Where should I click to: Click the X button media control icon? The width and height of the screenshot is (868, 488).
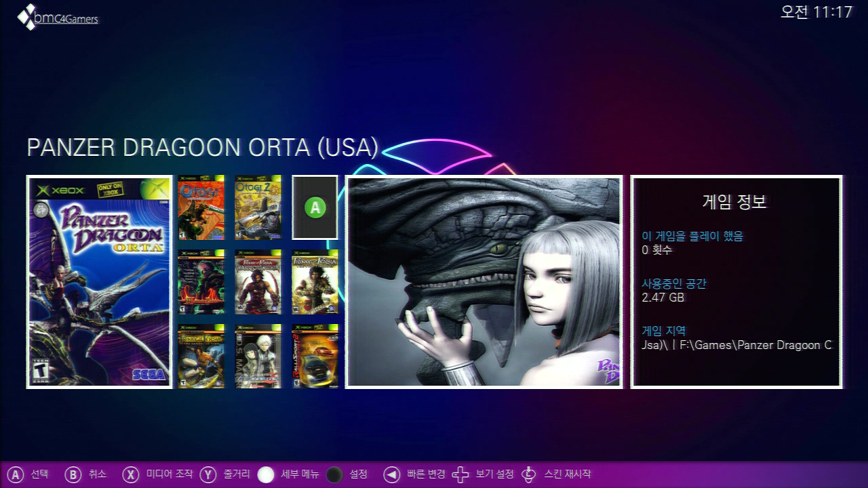131,474
